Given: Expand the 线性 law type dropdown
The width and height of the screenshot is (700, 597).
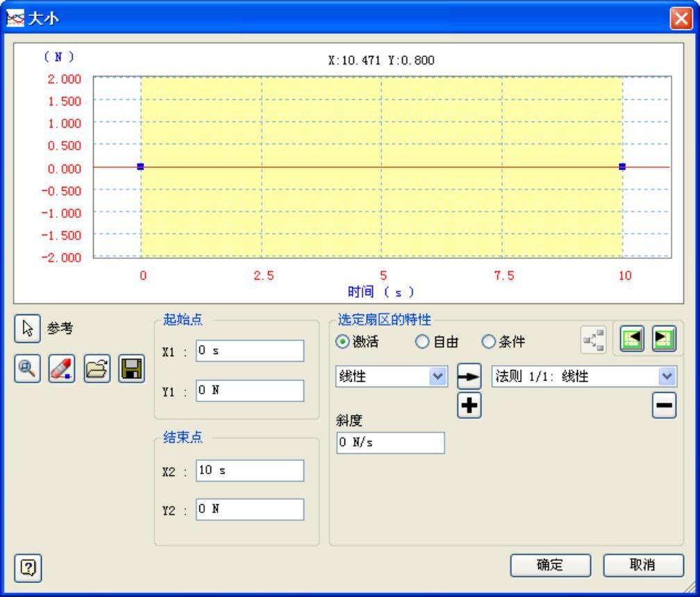Looking at the screenshot, I should [437, 377].
